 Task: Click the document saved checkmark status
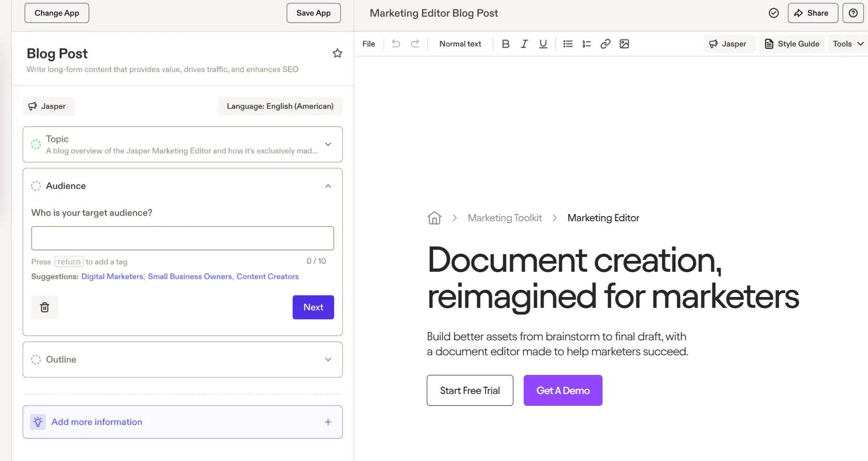774,13
